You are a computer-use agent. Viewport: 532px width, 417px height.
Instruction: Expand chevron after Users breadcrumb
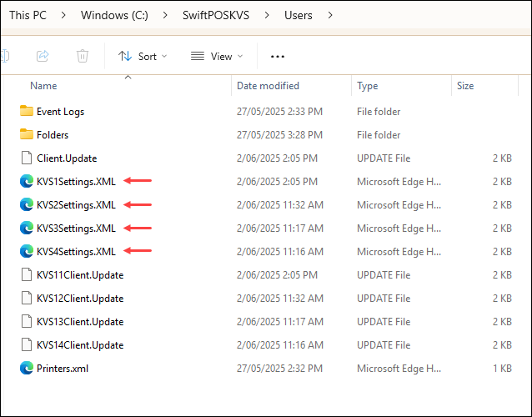(x=329, y=15)
